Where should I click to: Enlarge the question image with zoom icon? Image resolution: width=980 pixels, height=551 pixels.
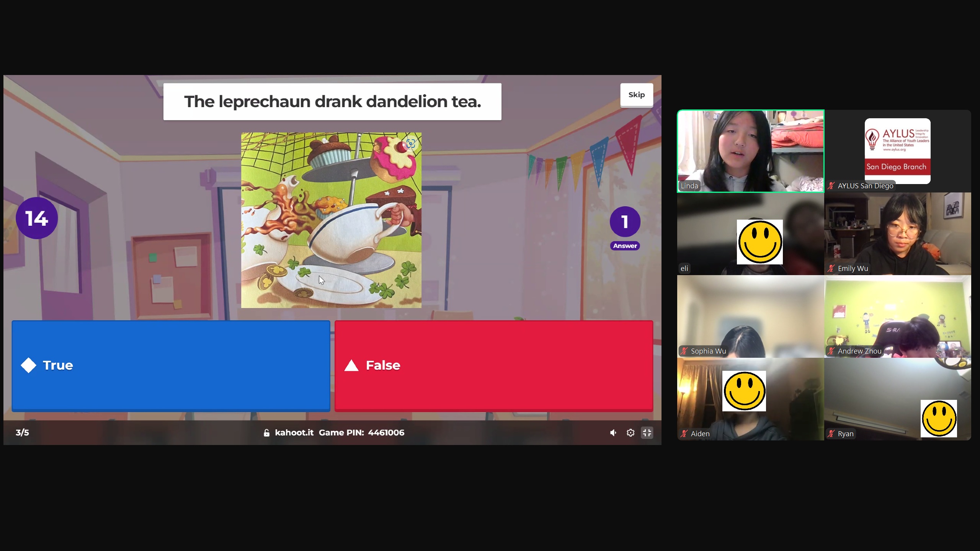[x=411, y=143]
